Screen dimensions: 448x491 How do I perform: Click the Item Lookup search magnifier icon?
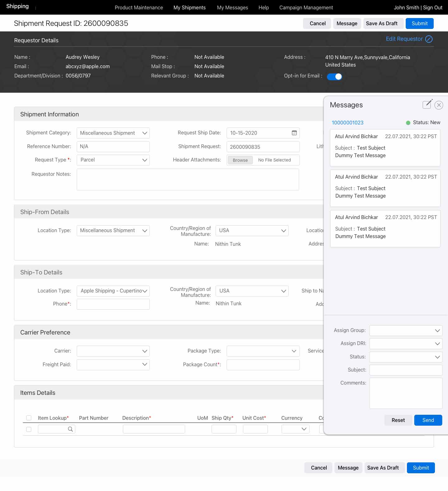coord(70,429)
